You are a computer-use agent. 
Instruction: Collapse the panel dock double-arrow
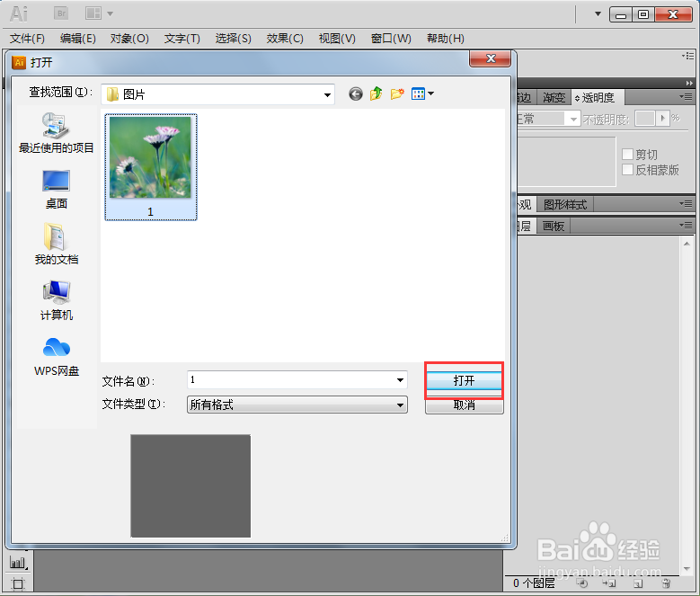click(689, 83)
